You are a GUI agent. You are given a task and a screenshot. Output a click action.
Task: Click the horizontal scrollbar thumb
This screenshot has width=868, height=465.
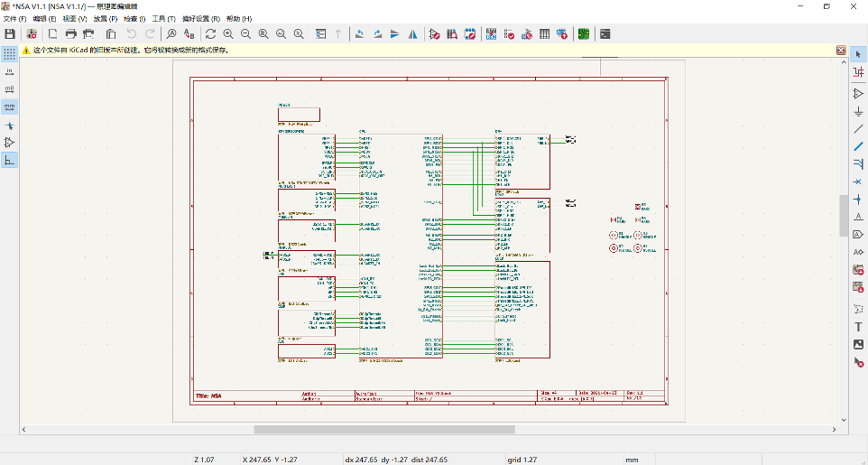coord(383,430)
